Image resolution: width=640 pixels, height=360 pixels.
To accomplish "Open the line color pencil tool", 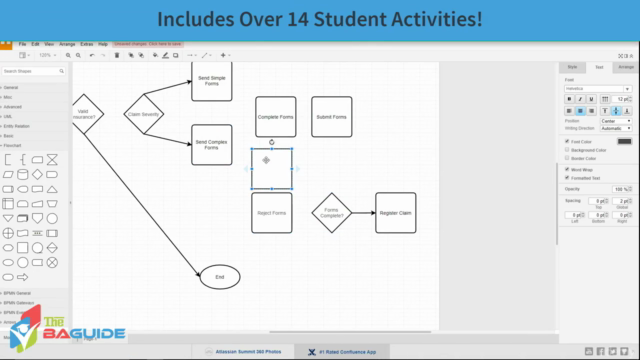I will pyautogui.click(x=165, y=55).
